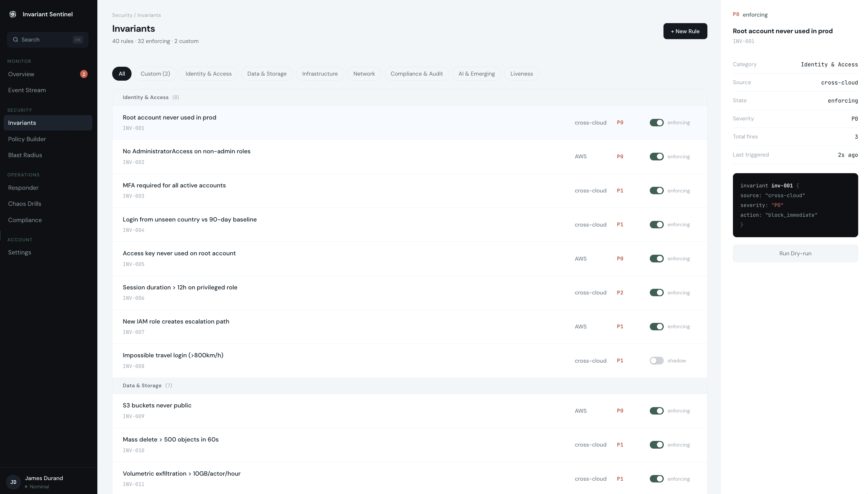Toggle off S3 buckets never public rule
This screenshot has width=868, height=494.
point(656,411)
